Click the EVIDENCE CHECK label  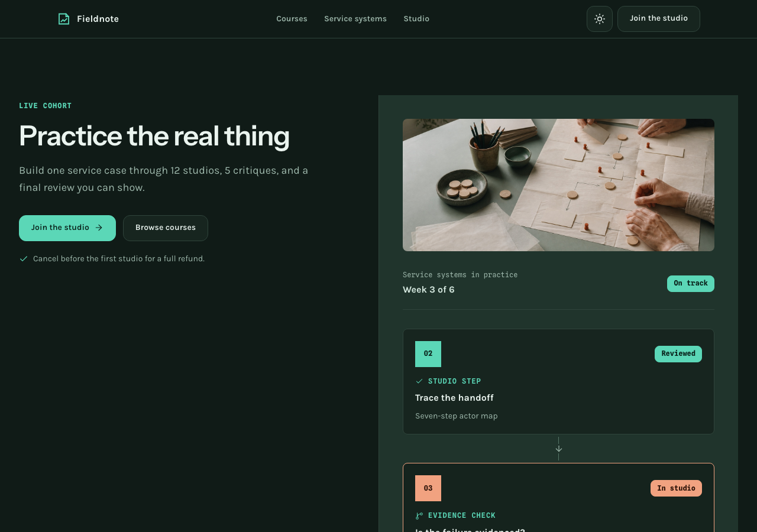(462, 515)
